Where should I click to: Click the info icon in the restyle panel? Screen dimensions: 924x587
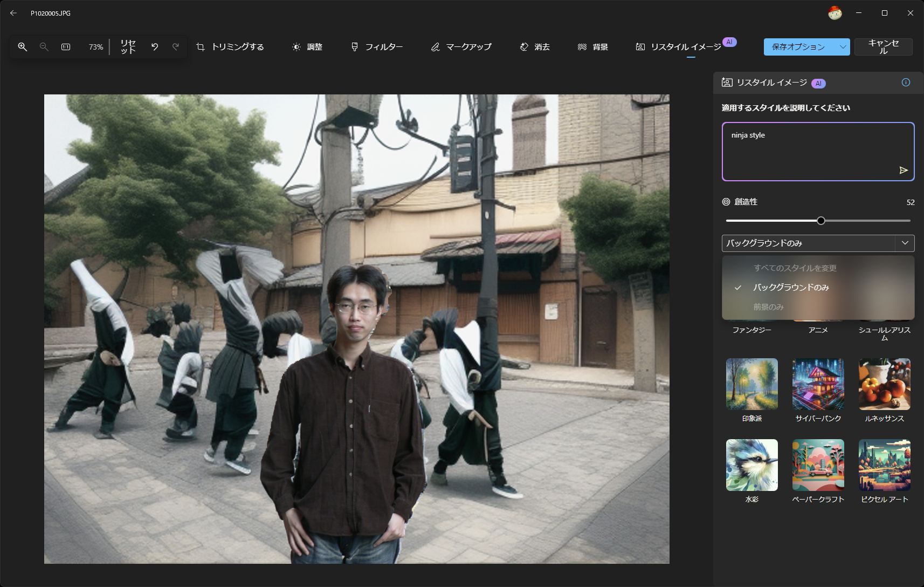906,83
